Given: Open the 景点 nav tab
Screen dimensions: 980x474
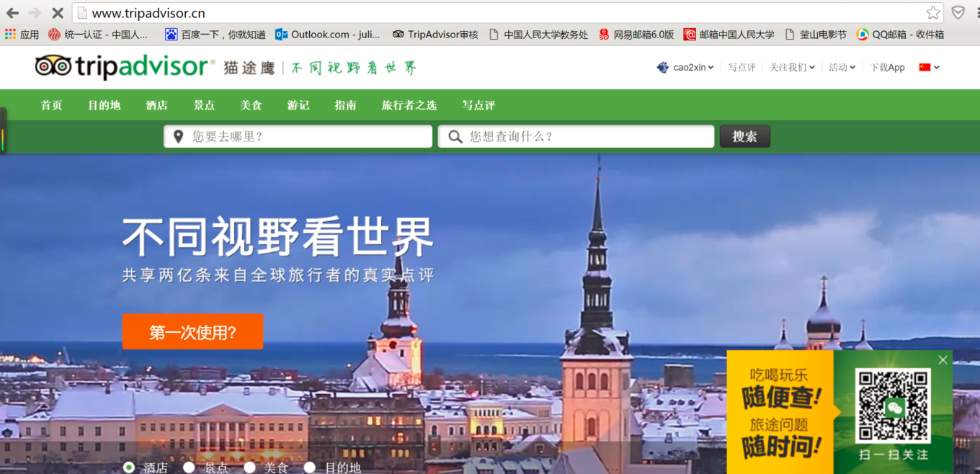Looking at the screenshot, I should pos(204,105).
